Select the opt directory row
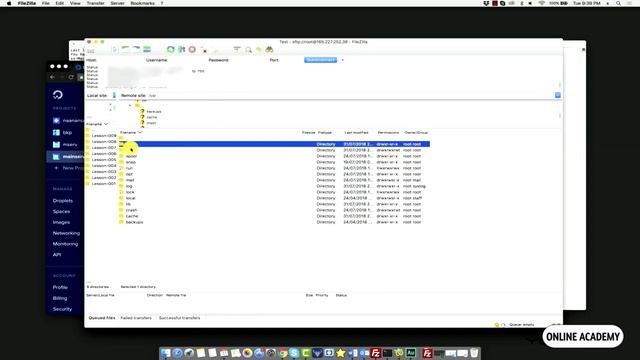Image resolution: width=640 pixels, height=360 pixels. (274, 174)
